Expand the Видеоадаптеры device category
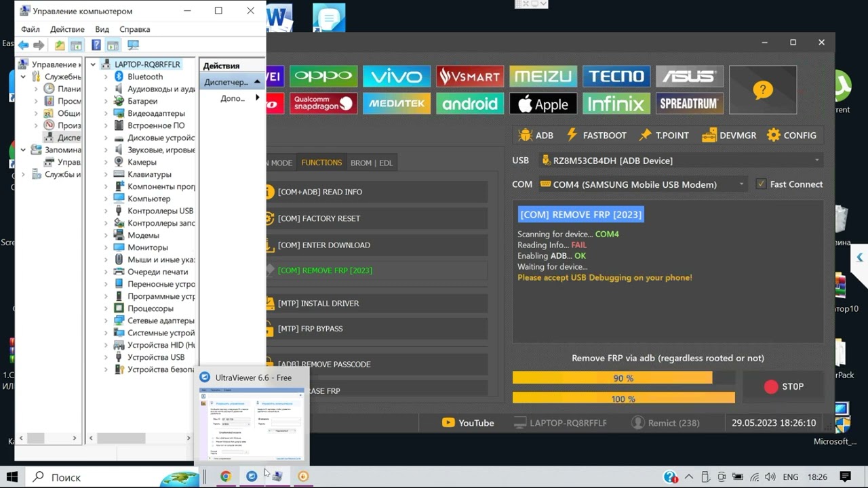Image resolution: width=868 pixels, height=488 pixels. click(x=106, y=113)
